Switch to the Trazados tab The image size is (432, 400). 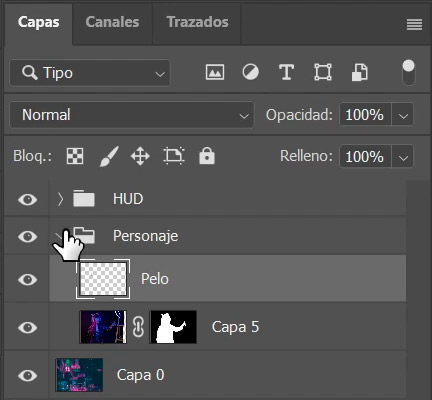coord(197,22)
